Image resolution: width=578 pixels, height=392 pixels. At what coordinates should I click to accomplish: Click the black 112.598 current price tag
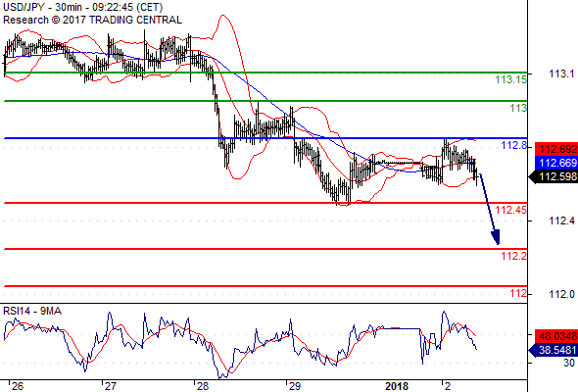click(554, 176)
